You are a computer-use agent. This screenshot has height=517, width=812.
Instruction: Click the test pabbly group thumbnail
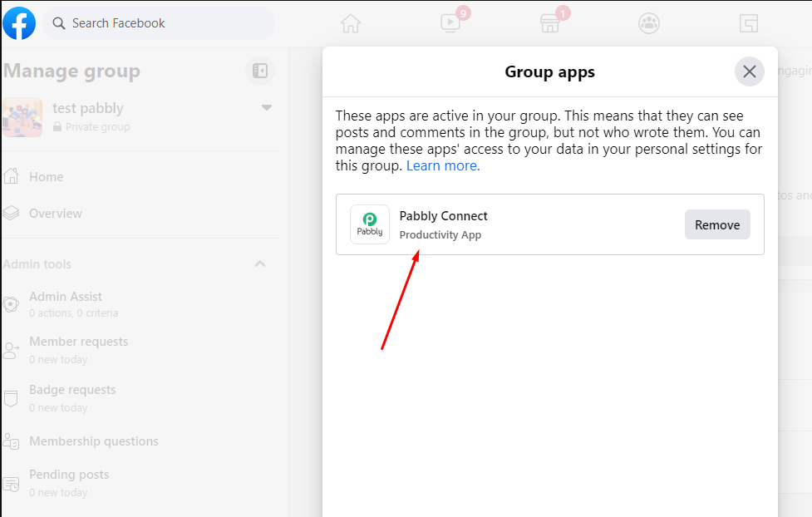22,117
